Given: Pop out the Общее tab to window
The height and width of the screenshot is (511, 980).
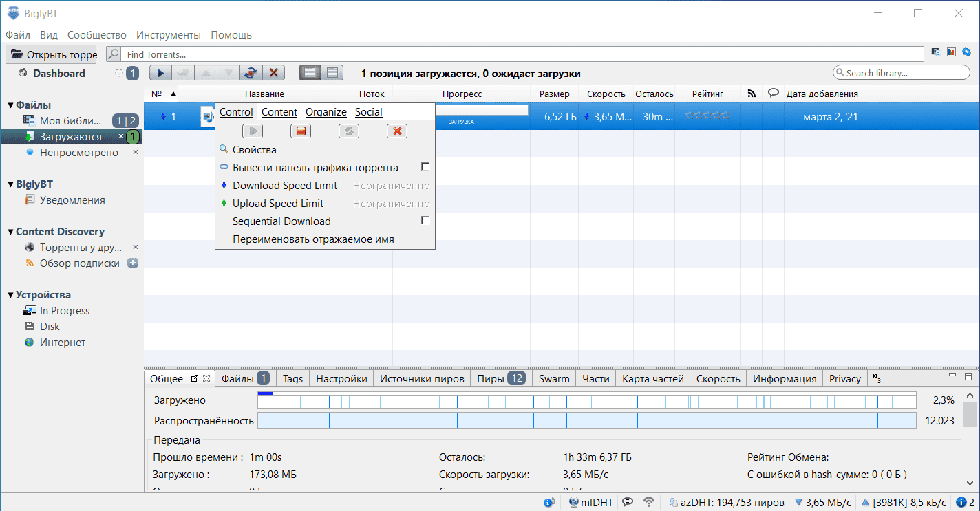Looking at the screenshot, I should pos(194,378).
